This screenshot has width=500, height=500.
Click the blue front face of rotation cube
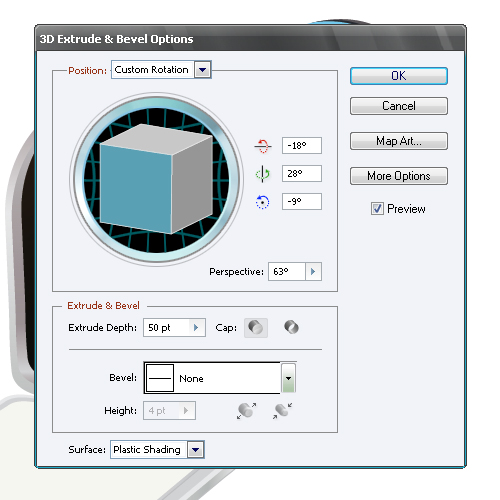[x=136, y=188]
